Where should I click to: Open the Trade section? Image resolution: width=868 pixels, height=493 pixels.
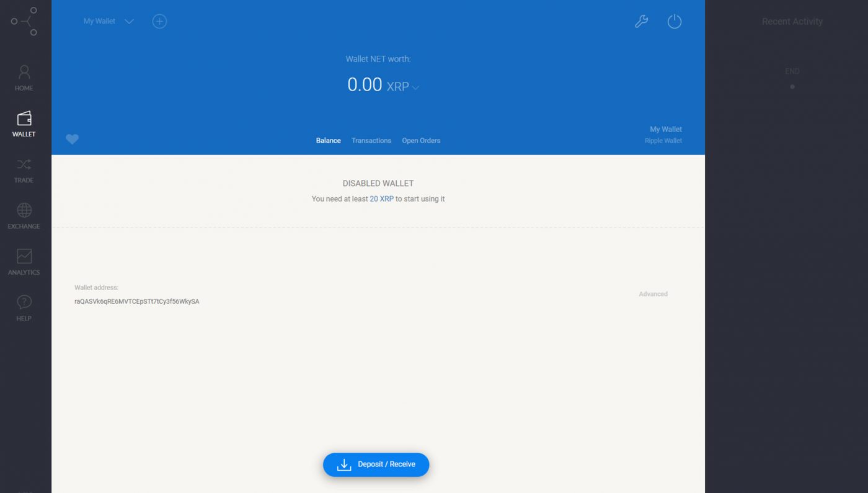24,171
